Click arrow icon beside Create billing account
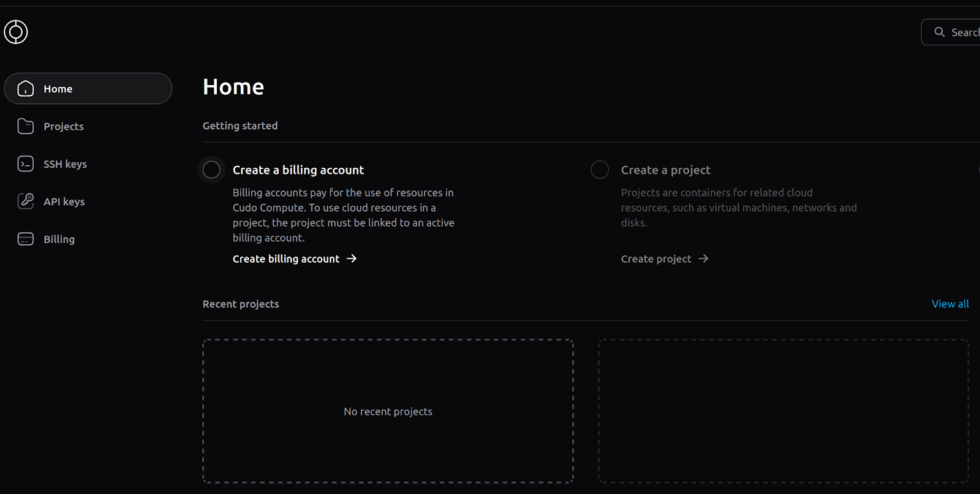Screen dimensions: 980x494 click(x=352, y=259)
